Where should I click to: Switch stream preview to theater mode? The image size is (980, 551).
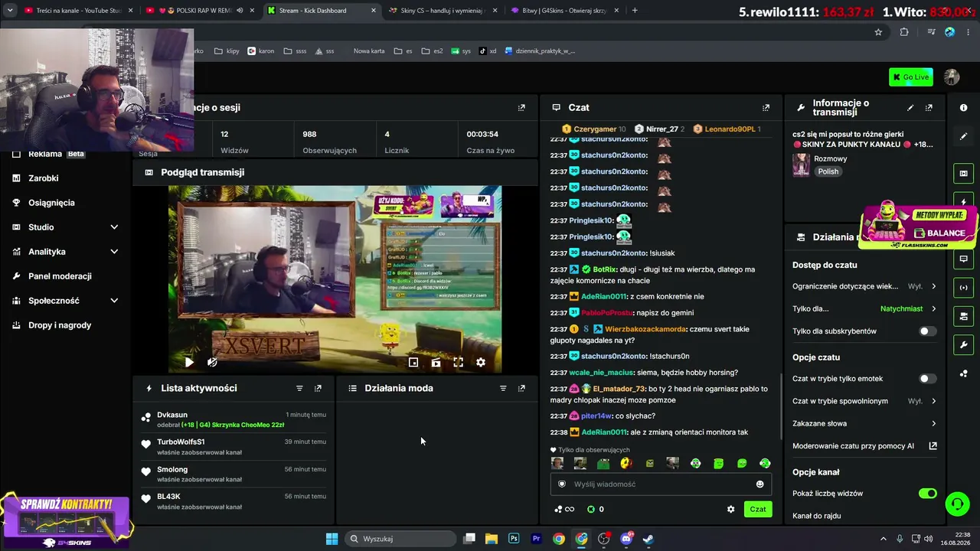[436, 362]
